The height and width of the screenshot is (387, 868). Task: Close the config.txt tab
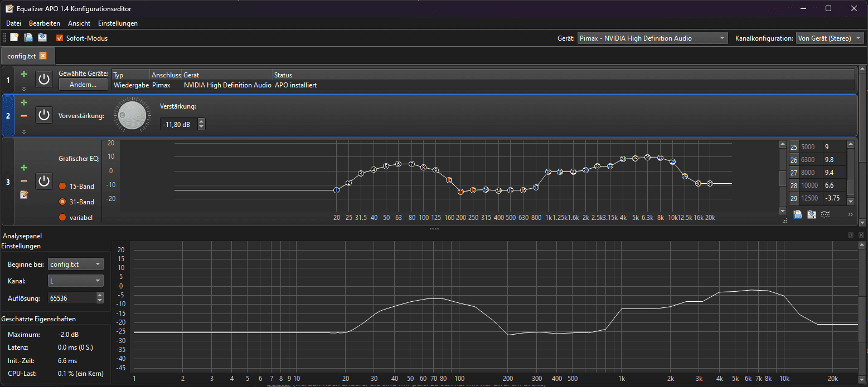pos(43,56)
